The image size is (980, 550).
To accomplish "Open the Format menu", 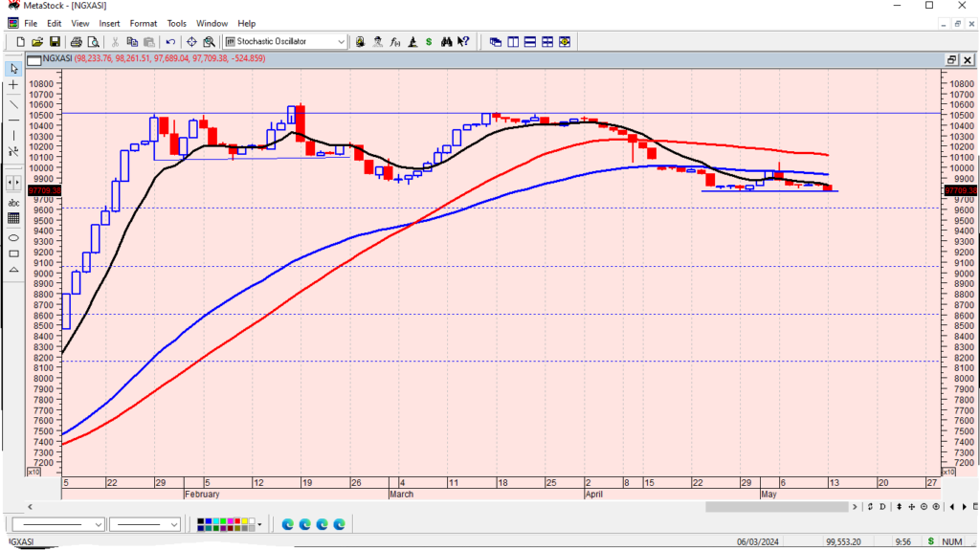I will tap(144, 23).
